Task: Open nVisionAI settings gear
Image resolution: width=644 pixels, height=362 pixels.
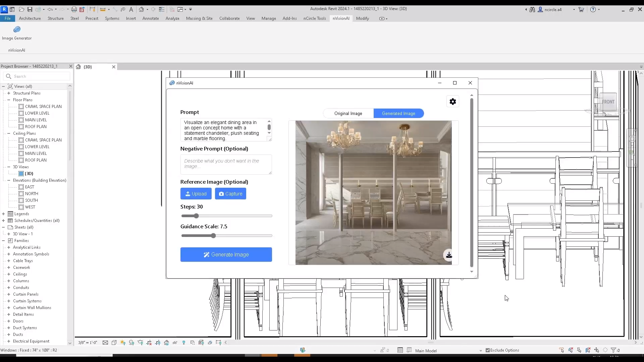Action: (453, 102)
